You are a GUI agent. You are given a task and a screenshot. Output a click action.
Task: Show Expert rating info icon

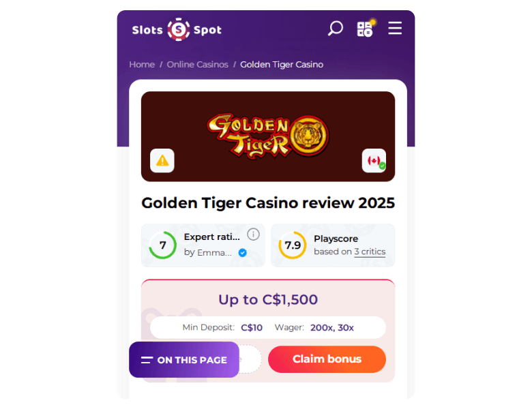coord(253,234)
